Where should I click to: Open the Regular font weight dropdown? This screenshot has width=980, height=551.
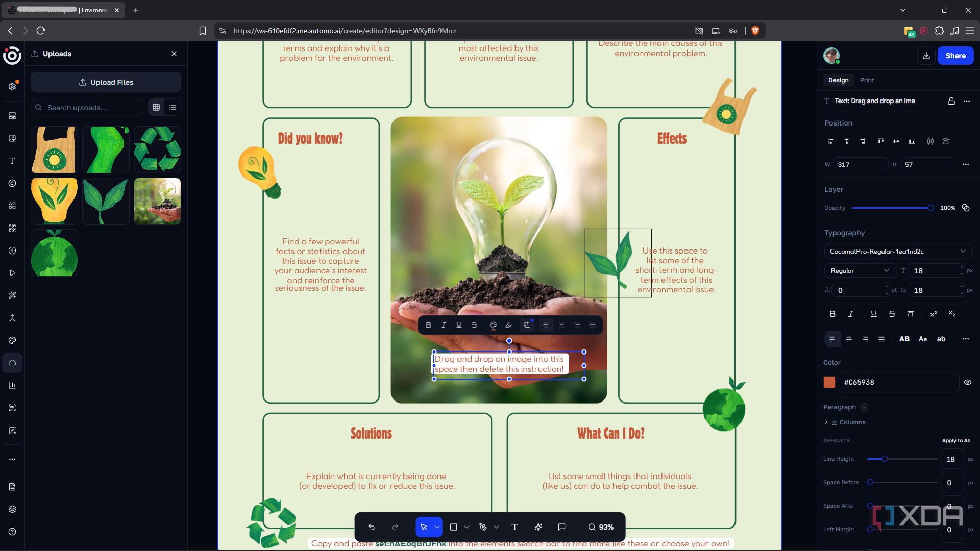coord(860,271)
